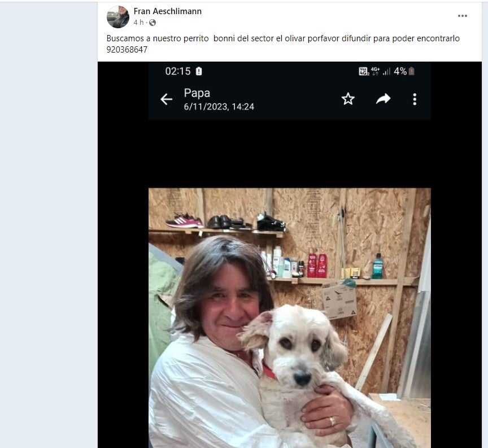The width and height of the screenshot is (488, 448).
Task: Click the battery saver icon beside the clock
Action: [199, 71]
